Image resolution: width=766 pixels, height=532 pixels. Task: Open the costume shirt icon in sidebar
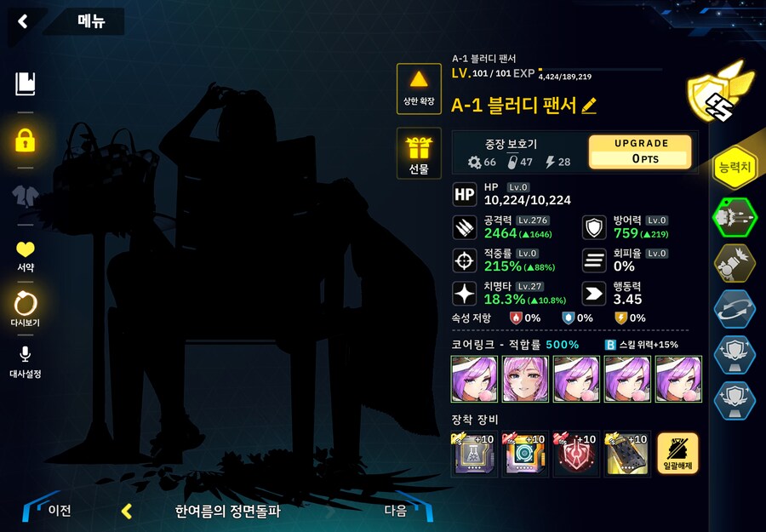pos(26,196)
